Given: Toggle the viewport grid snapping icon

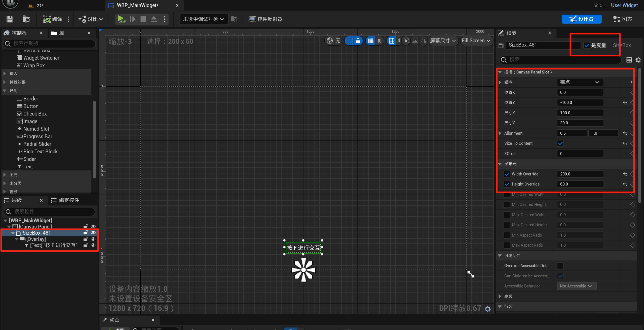Looking at the screenshot, I should (391, 41).
